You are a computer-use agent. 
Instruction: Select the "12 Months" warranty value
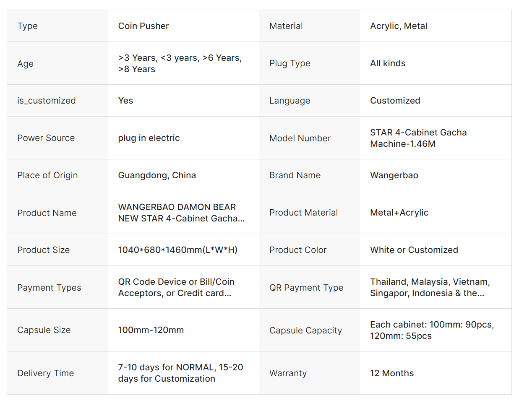tap(392, 373)
